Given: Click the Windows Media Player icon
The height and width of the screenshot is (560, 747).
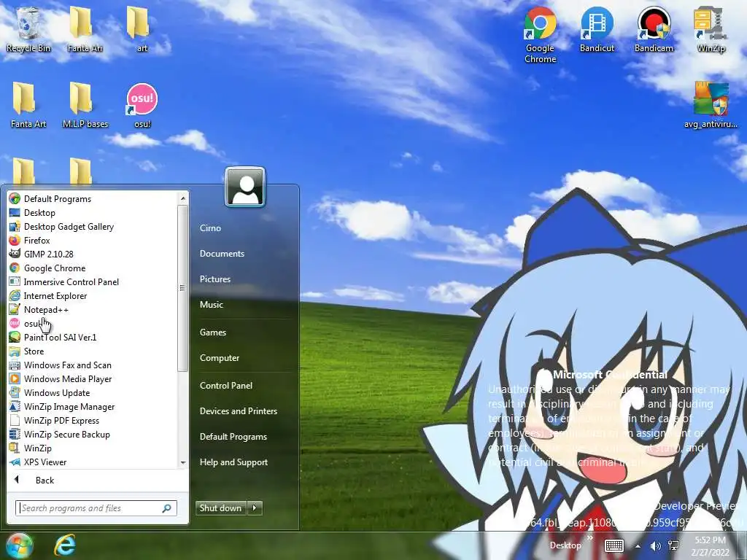Looking at the screenshot, I should (15, 378).
